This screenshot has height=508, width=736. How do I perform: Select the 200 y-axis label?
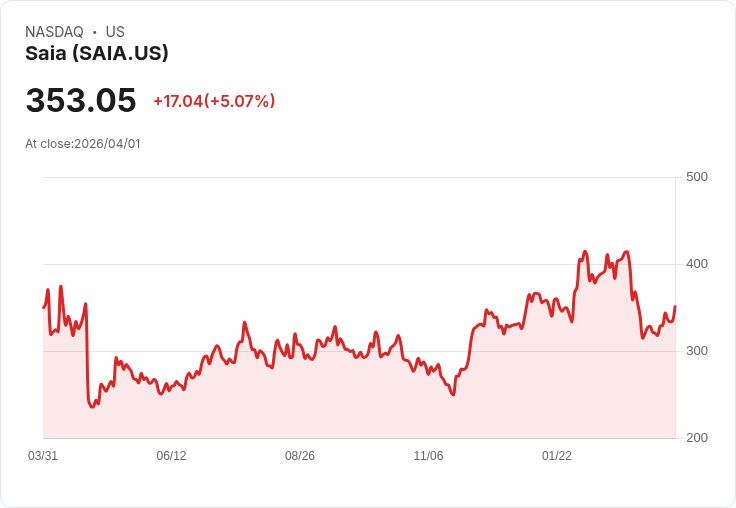pyautogui.click(x=697, y=438)
